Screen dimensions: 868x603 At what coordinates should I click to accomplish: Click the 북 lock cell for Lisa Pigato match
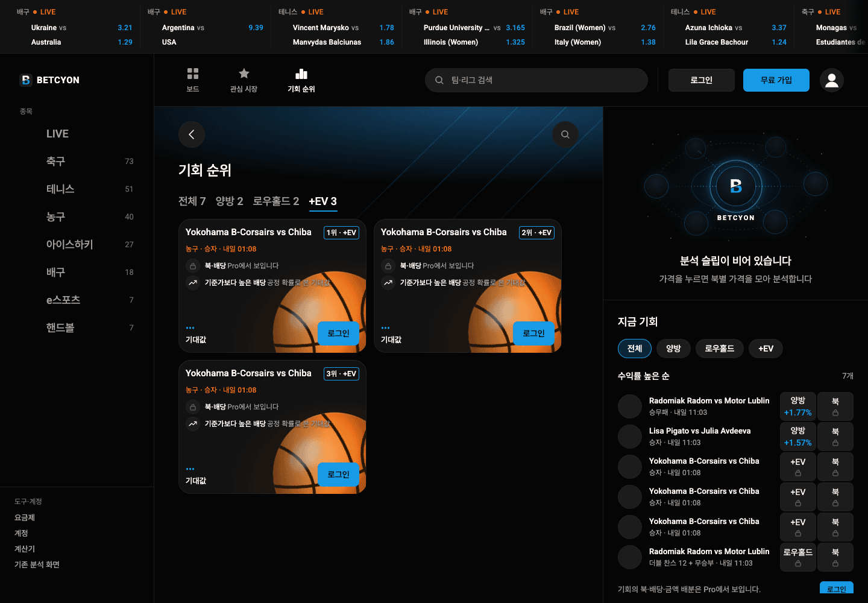tap(835, 437)
